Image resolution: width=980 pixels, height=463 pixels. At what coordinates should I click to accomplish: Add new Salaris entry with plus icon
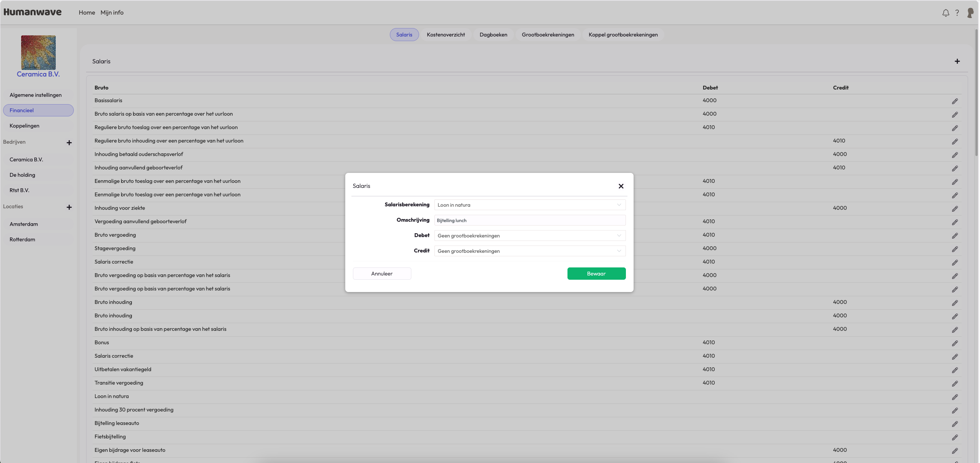click(957, 61)
